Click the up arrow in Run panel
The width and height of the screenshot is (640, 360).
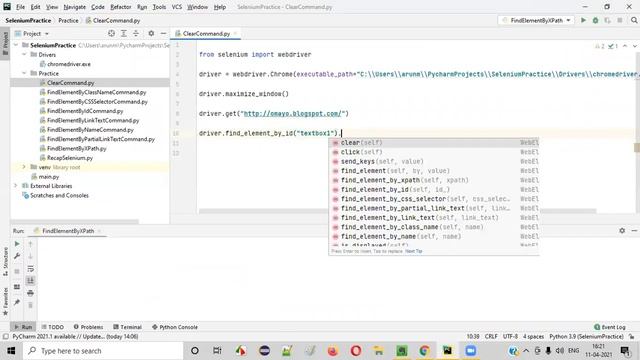click(30, 244)
